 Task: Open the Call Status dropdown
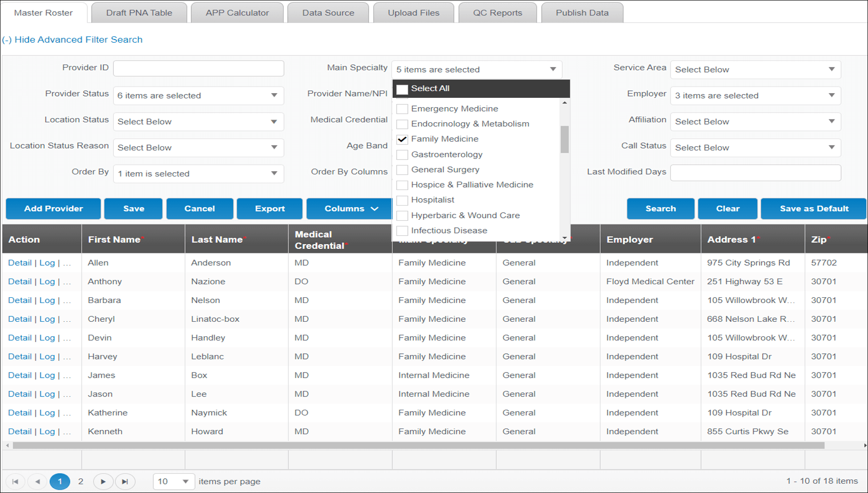[756, 148]
